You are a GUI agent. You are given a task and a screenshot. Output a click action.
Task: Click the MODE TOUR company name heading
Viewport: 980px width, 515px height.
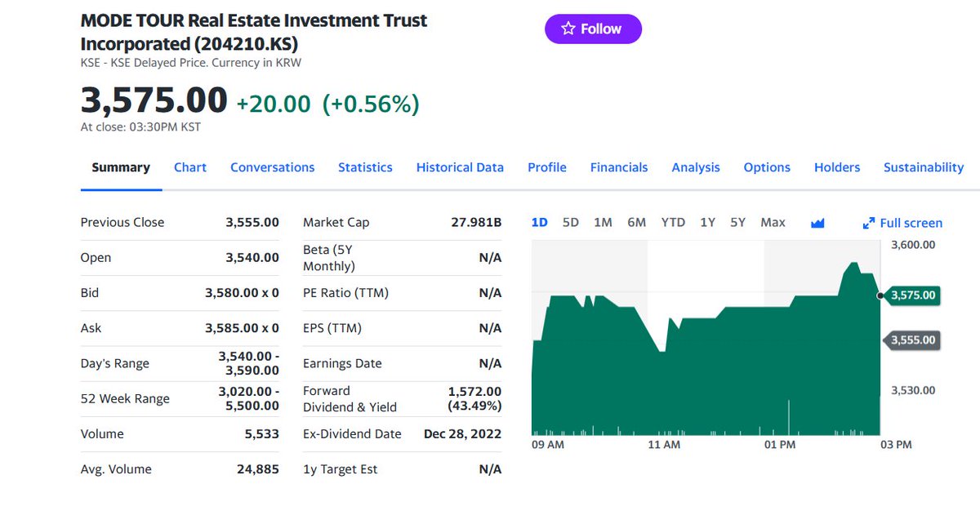pyautogui.click(x=254, y=32)
